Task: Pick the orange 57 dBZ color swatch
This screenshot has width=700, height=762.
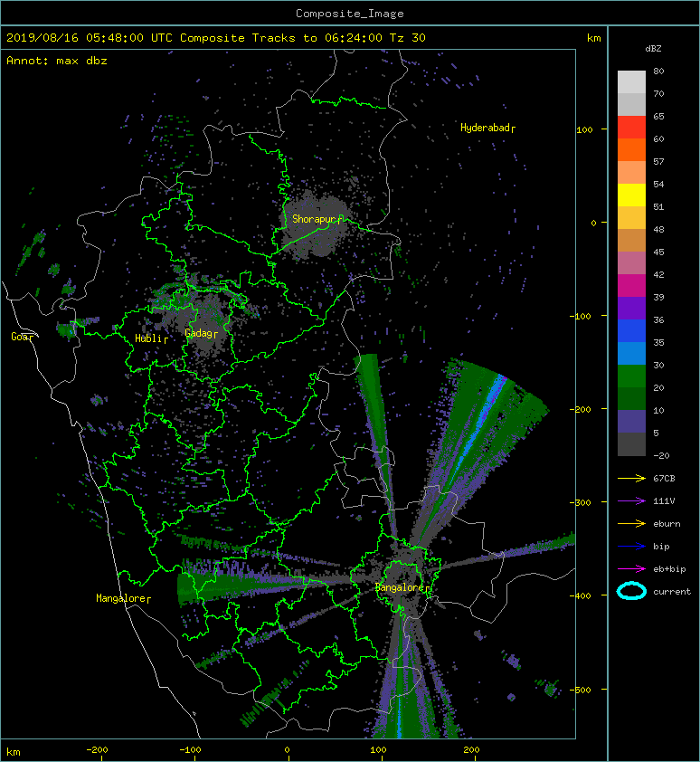Action: coord(631,150)
